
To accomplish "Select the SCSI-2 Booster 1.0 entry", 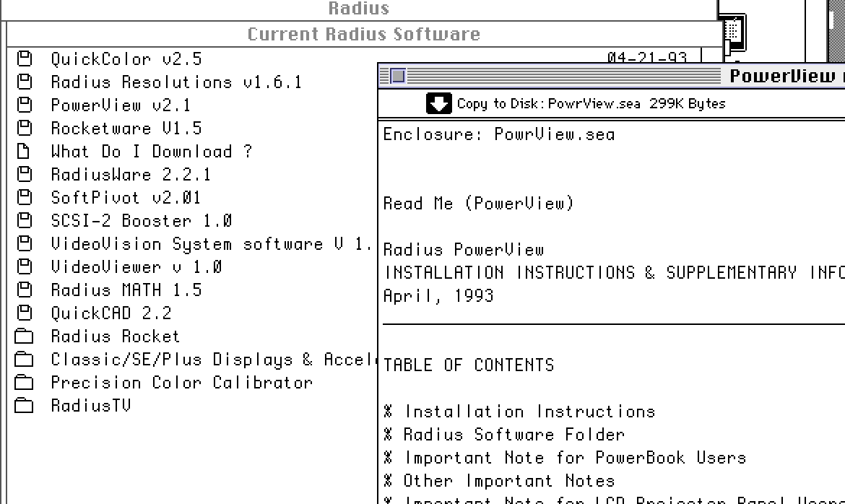I will pyautogui.click(x=141, y=221).
